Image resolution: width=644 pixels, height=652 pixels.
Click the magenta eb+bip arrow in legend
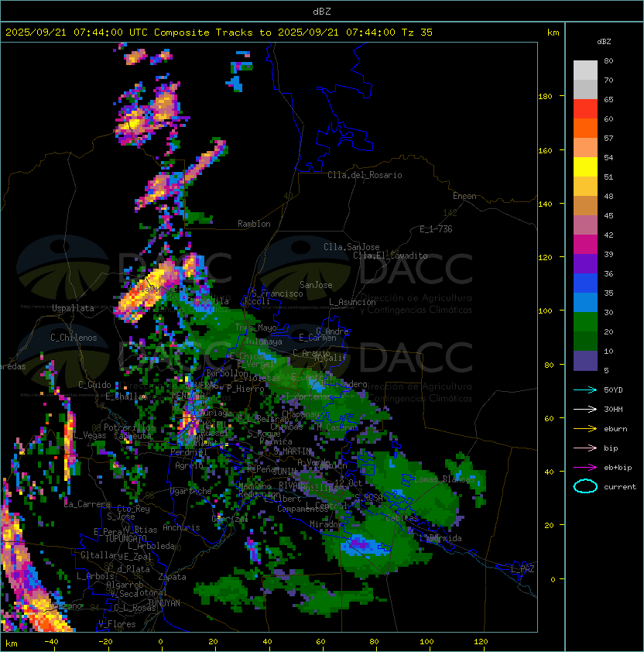[x=585, y=468]
